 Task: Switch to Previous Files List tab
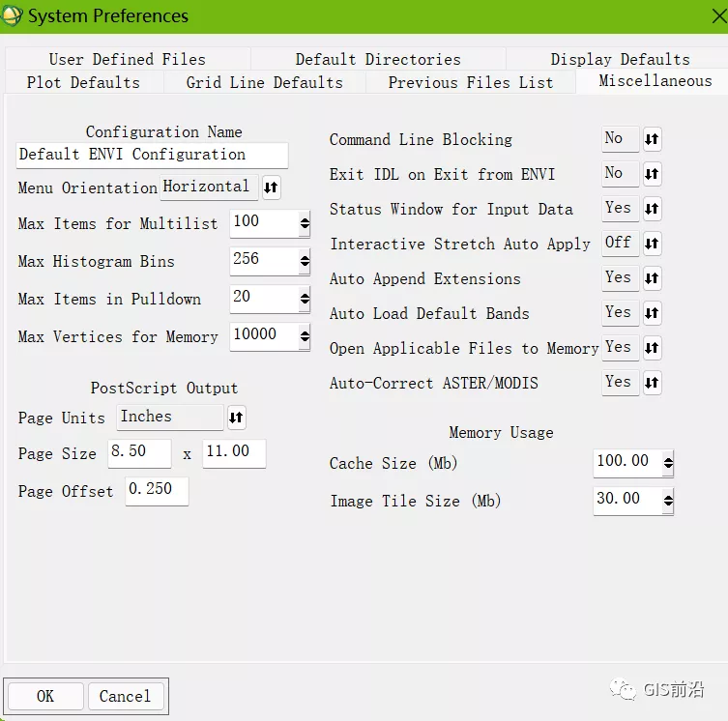(471, 83)
